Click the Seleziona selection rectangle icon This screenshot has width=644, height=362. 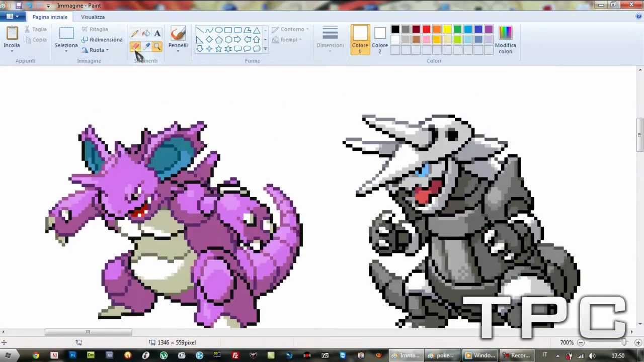(66, 33)
